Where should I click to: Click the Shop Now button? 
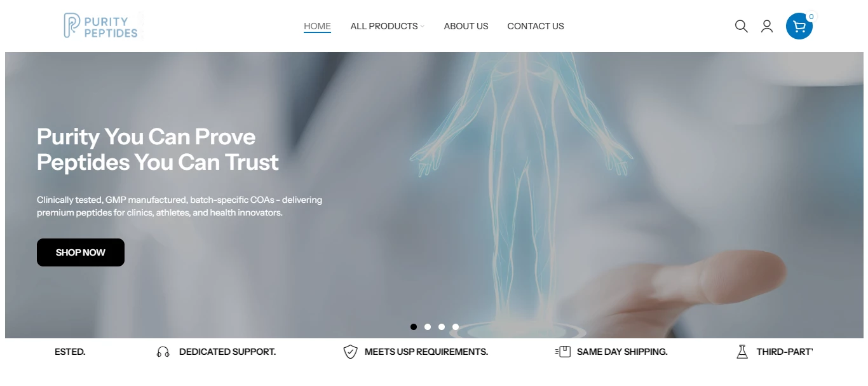coord(81,252)
